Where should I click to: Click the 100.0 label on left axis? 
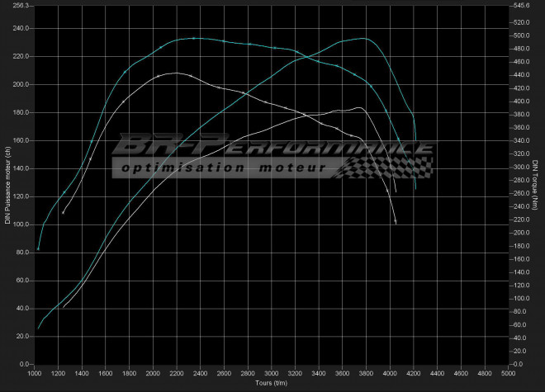20,224
